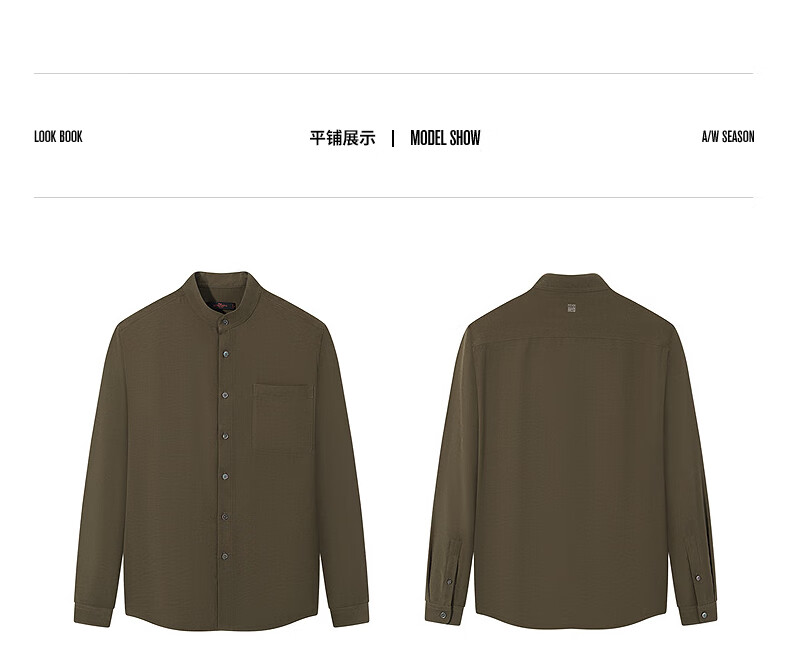The height and width of the screenshot is (655, 790).
Task: Click the vertical divider between headings
Action: [393, 138]
